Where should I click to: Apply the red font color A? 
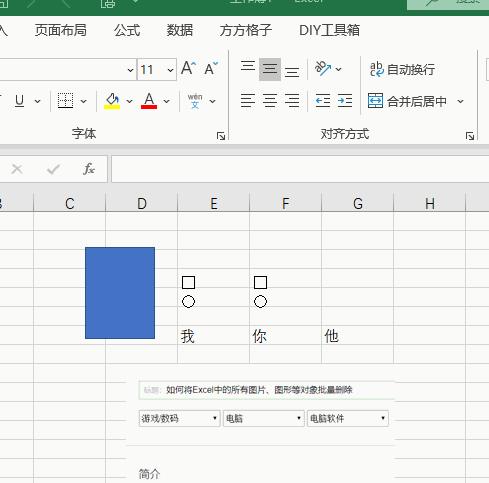click(x=149, y=101)
